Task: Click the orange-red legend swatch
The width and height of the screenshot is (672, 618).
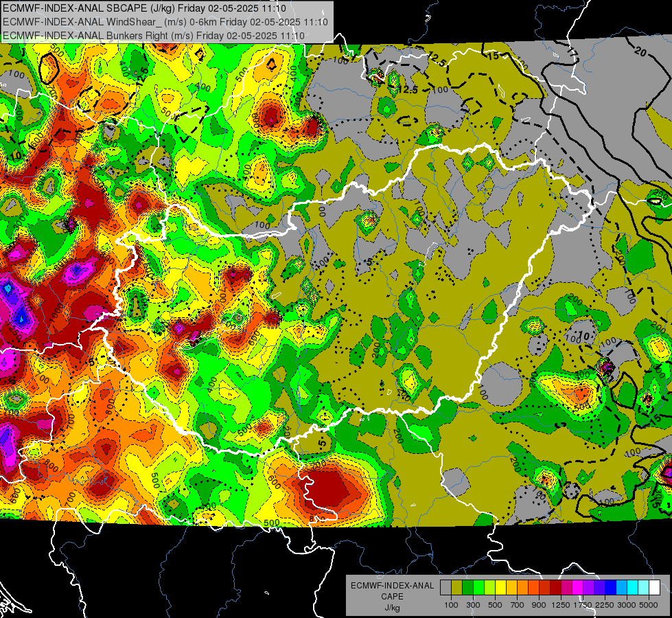Action: tap(533, 587)
